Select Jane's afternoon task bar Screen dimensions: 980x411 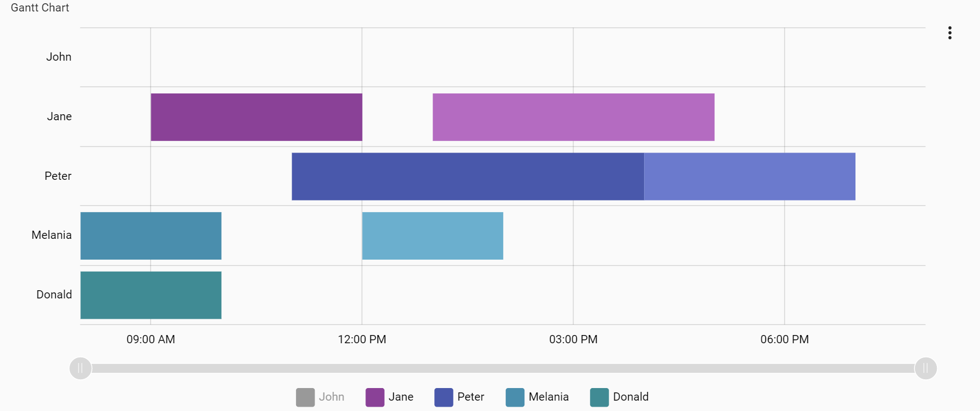coord(572,116)
